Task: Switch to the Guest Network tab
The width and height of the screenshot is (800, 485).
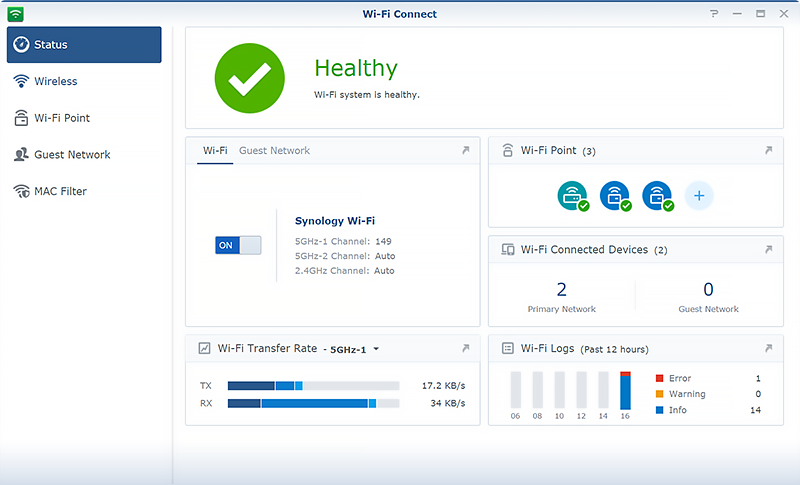Action: tap(274, 151)
